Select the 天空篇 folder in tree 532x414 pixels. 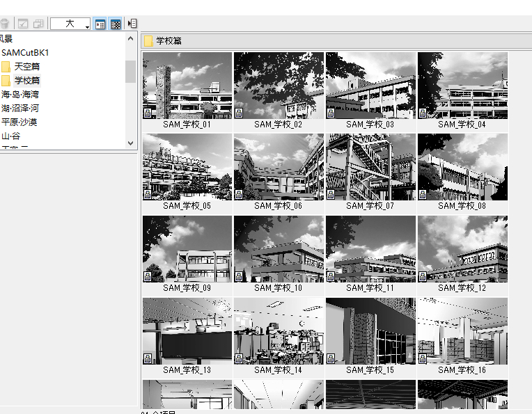[26, 67]
